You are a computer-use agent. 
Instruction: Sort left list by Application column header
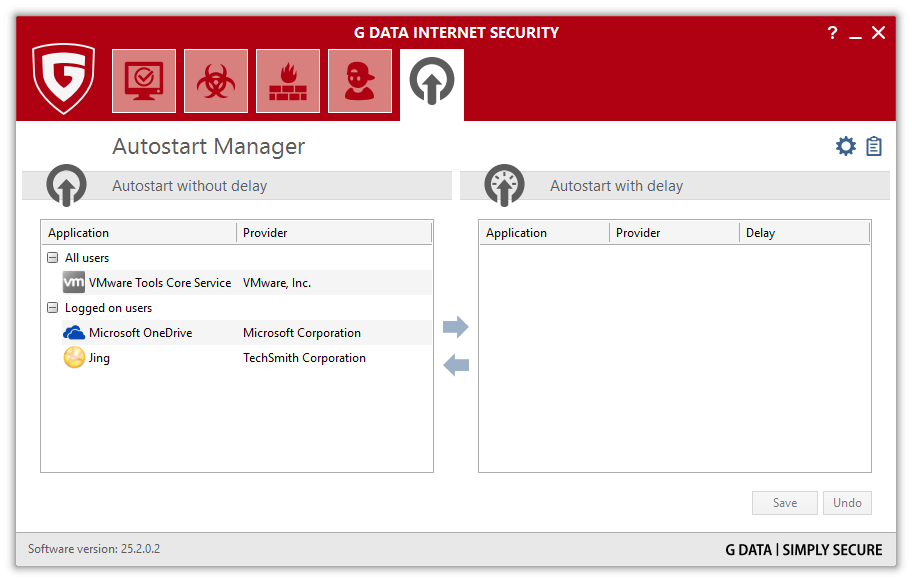click(x=139, y=233)
